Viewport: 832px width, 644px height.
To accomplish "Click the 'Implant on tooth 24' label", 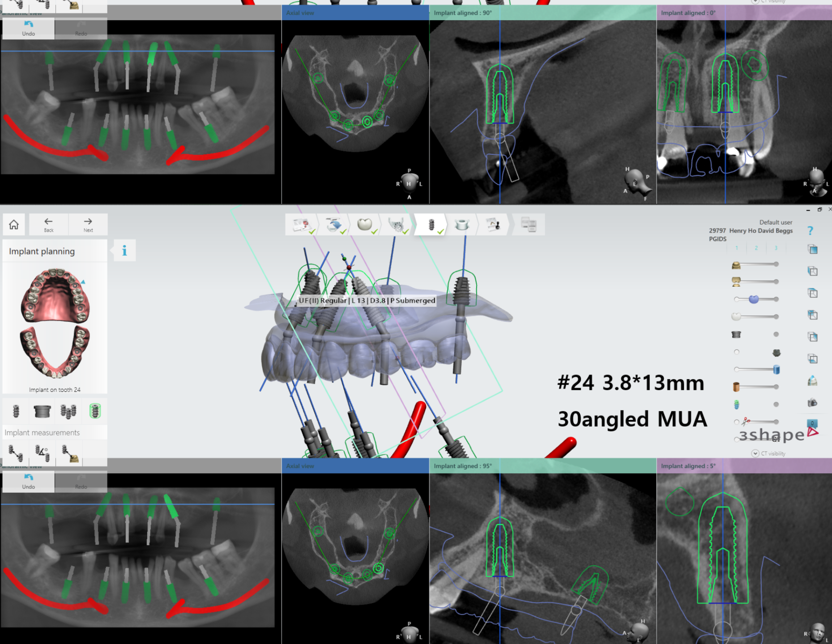I will [55, 390].
